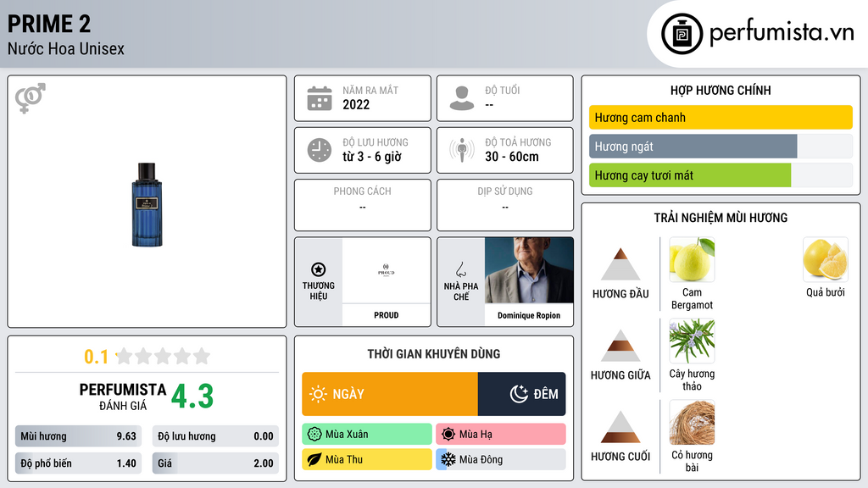
Task: Open the Quả bưởi note image
Action: pyautogui.click(x=826, y=259)
